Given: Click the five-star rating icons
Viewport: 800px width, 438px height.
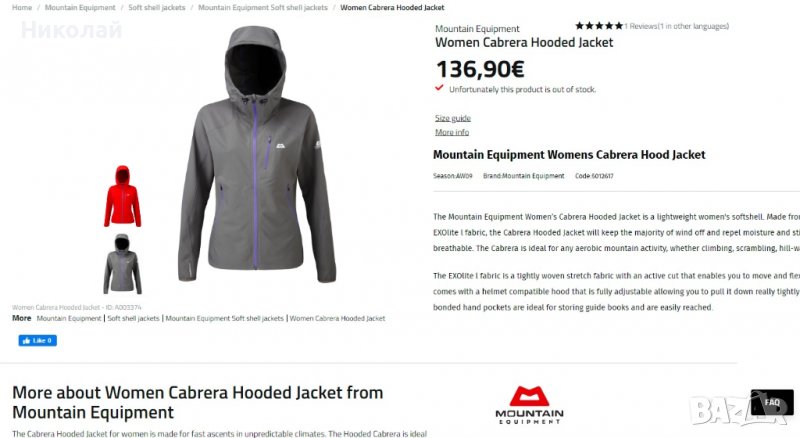Looking at the screenshot, I should pos(599,26).
